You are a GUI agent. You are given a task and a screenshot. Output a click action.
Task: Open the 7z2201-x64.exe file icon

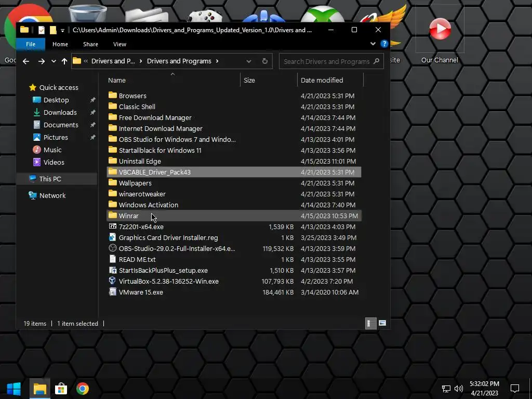pos(113,227)
